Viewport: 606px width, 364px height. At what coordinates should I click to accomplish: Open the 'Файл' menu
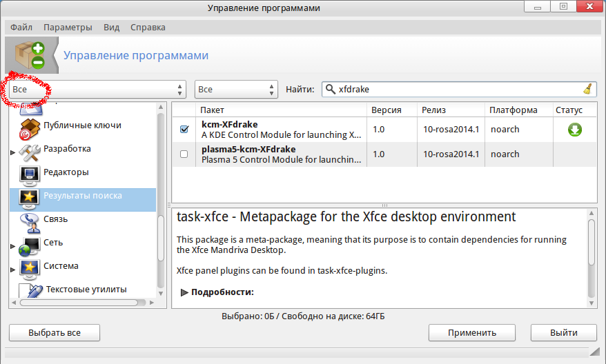point(21,28)
